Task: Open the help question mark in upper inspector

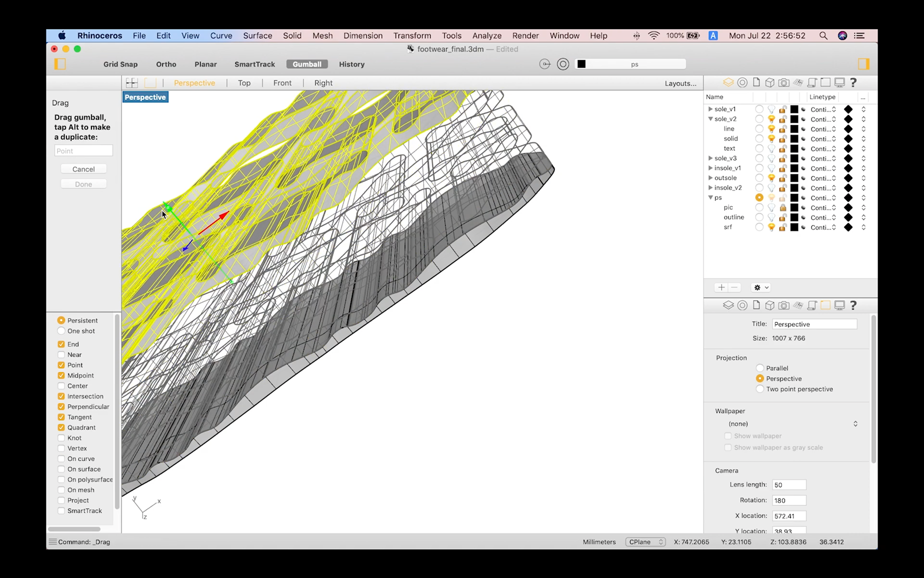Action: [x=853, y=82]
